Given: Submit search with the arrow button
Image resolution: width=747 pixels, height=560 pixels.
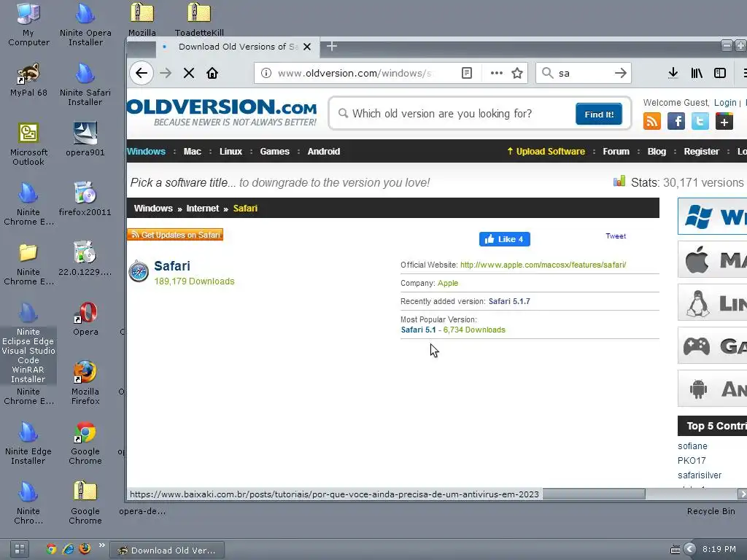Looking at the screenshot, I should click(x=620, y=73).
